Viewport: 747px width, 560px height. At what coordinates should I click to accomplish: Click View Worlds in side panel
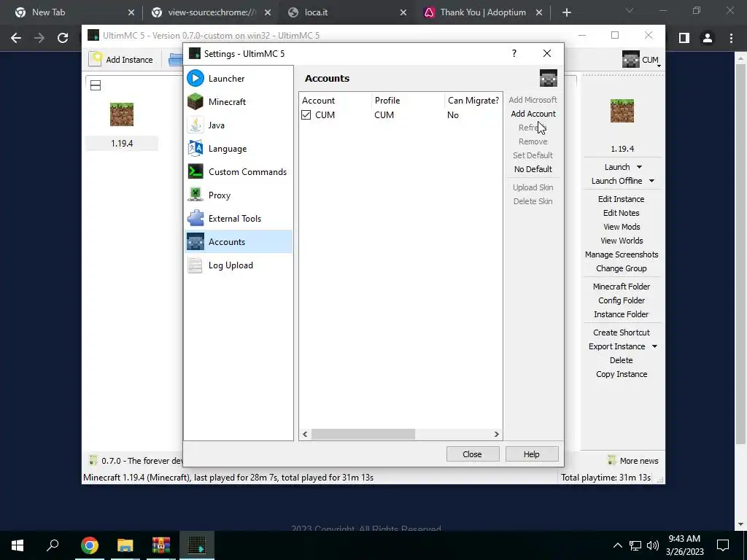(x=622, y=241)
